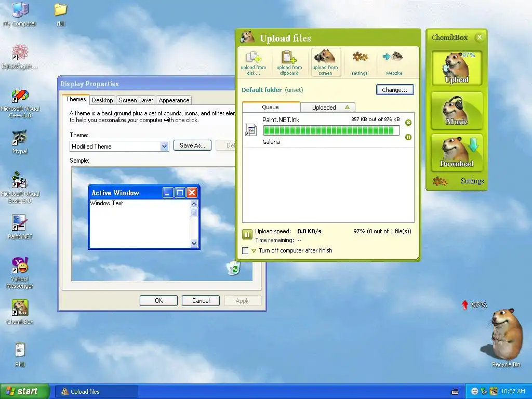The image size is (532, 399).
Task: Open the website hamster icon
Action: pyautogui.click(x=394, y=63)
